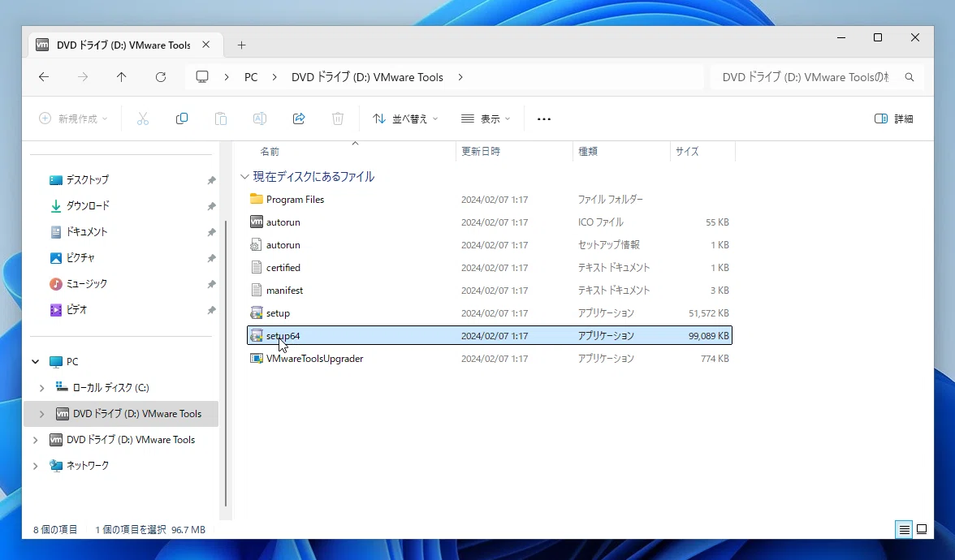Viewport: 955px width, 560px height.
Task: Collapse the PC tree node
Action: point(36,362)
